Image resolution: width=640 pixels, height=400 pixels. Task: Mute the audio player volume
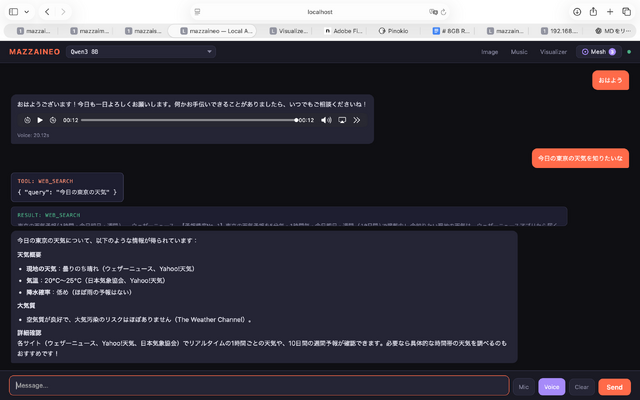click(x=326, y=120)
